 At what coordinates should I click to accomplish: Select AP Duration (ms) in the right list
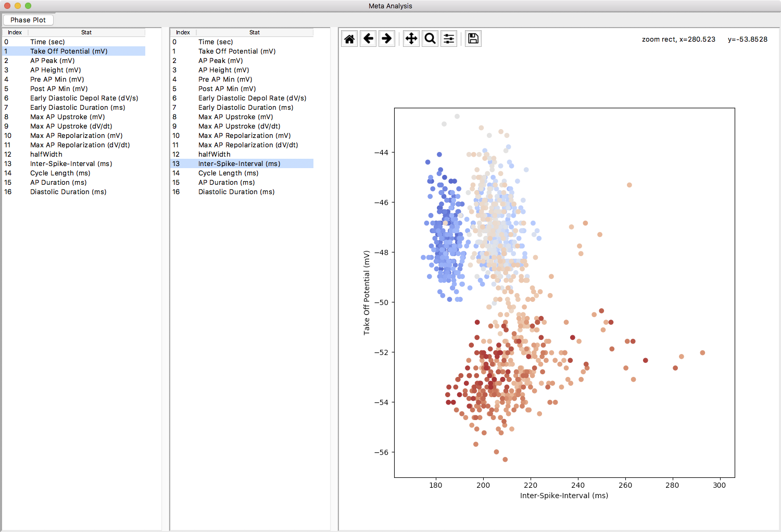[242, 182]
